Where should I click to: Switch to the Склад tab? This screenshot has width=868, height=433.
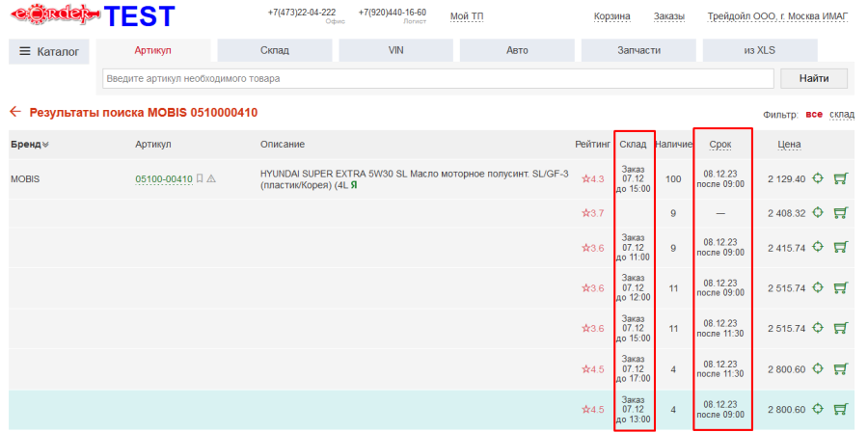(x=275, y=50)
